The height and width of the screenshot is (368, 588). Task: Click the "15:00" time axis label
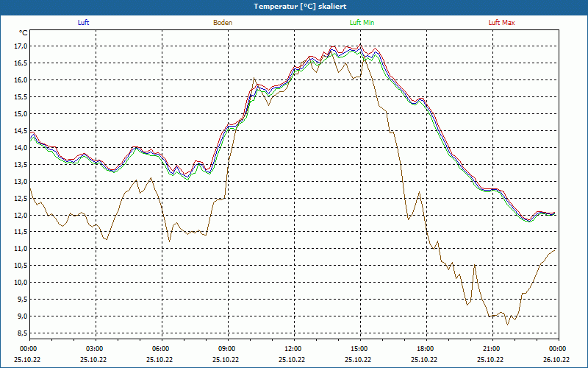click(x=360, y=349)
